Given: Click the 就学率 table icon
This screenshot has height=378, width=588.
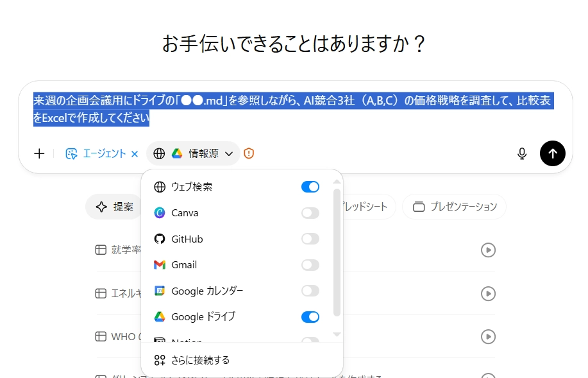Looking at the screenshot, I should pos(101,250).
